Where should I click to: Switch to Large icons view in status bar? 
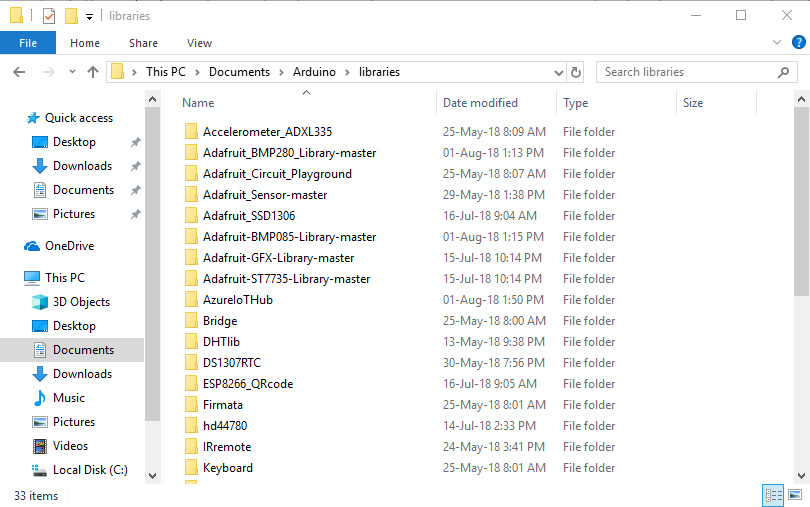[795, 495]
